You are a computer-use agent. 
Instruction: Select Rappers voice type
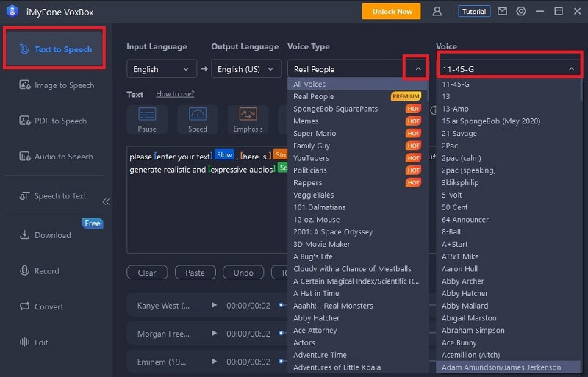point(357,183)
